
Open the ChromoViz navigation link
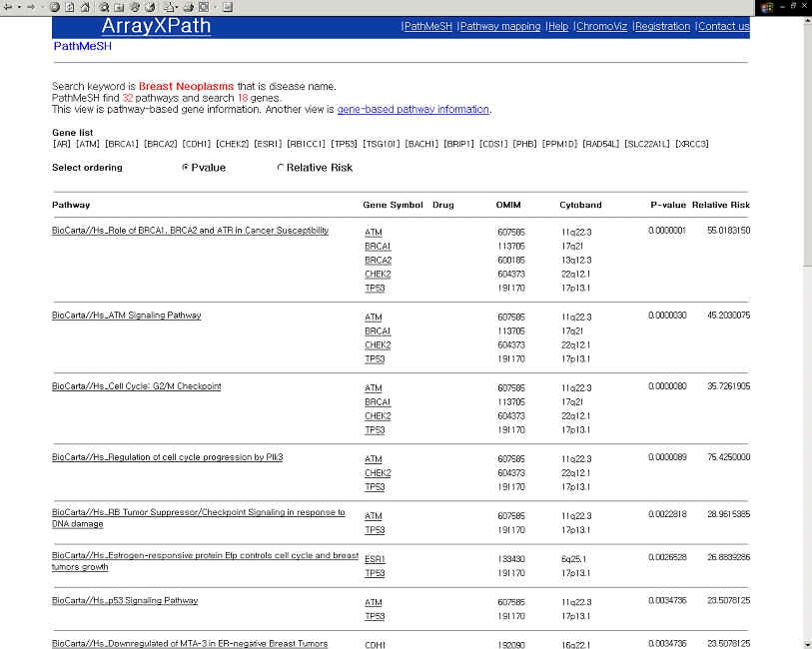click(x=601, y=26)
